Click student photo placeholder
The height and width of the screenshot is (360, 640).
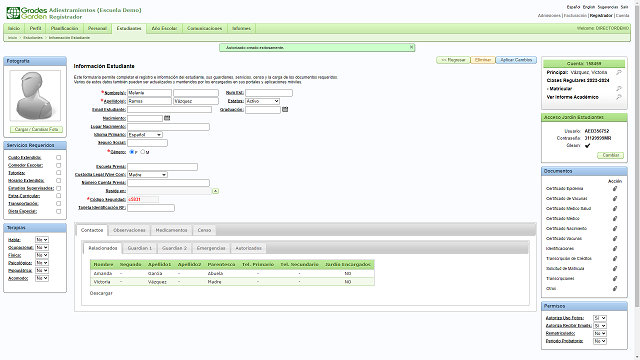click(35, 96)
